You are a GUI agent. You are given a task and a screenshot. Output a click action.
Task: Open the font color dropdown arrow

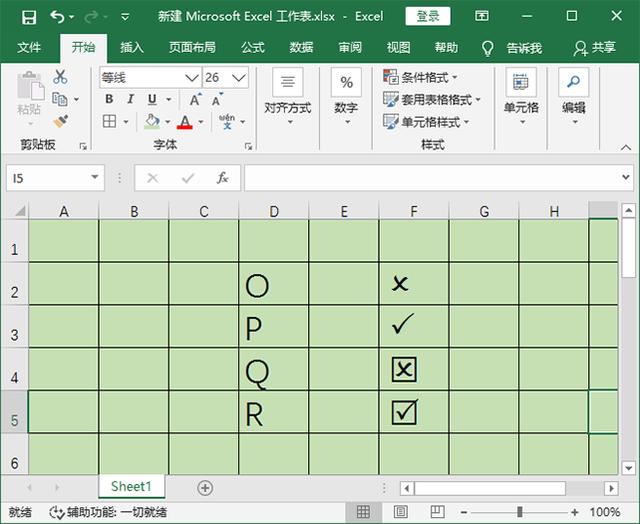click(201, 122)
